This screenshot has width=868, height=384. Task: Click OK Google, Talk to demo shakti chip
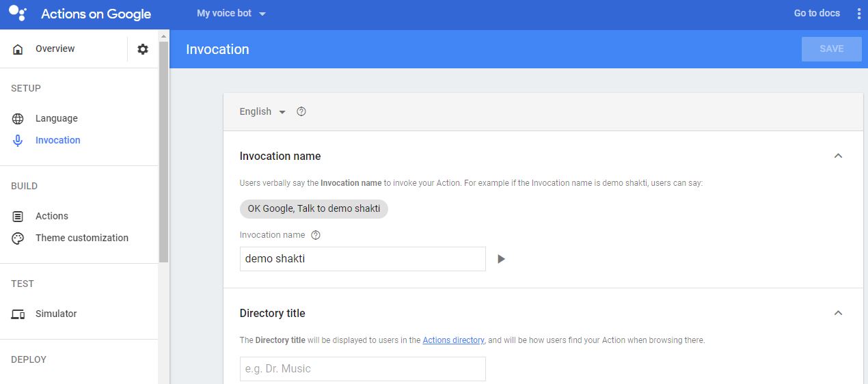(x=314, y=209)
